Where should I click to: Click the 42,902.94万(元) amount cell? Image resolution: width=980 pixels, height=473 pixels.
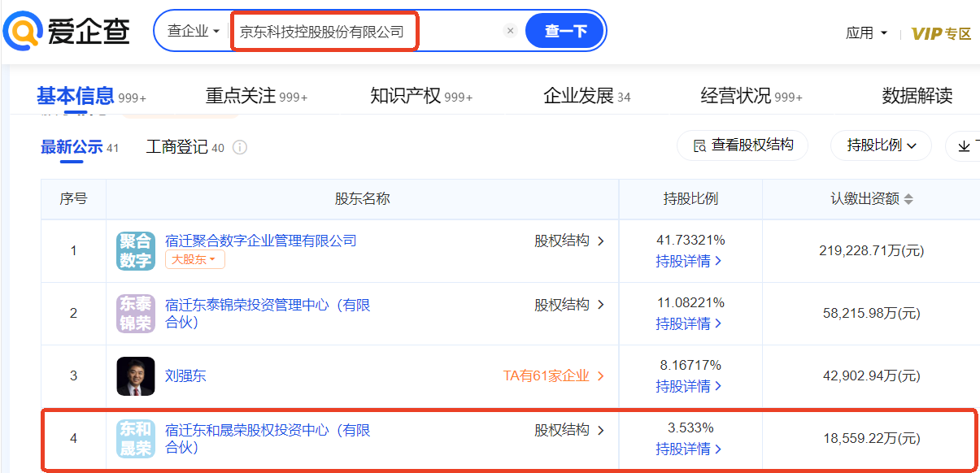pyautogui.click(x=871, y=376)
